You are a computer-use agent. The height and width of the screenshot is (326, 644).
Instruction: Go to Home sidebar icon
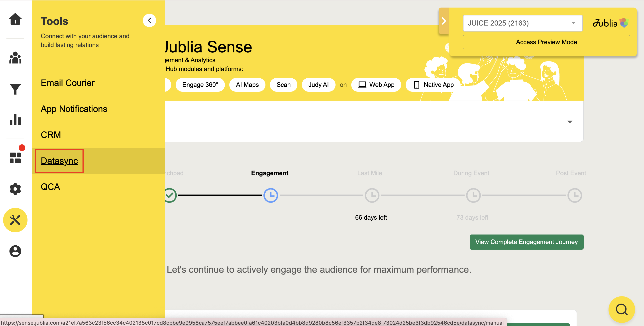[15, 19]
